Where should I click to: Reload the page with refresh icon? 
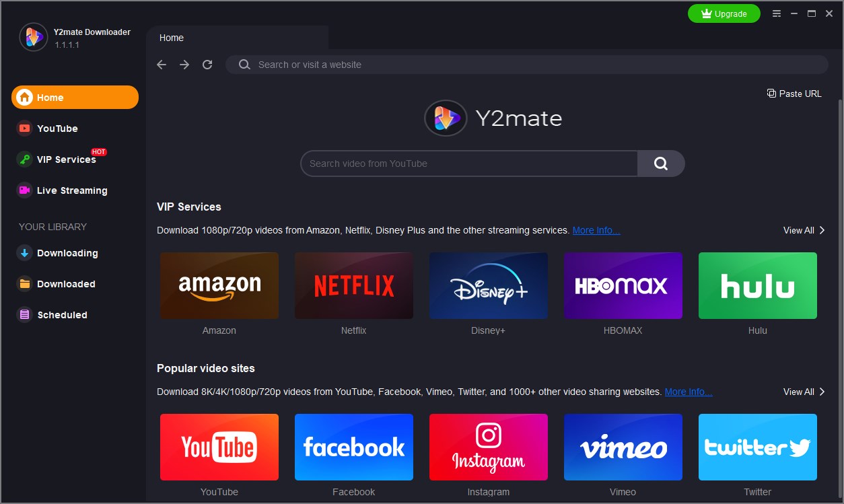(207, 65)
